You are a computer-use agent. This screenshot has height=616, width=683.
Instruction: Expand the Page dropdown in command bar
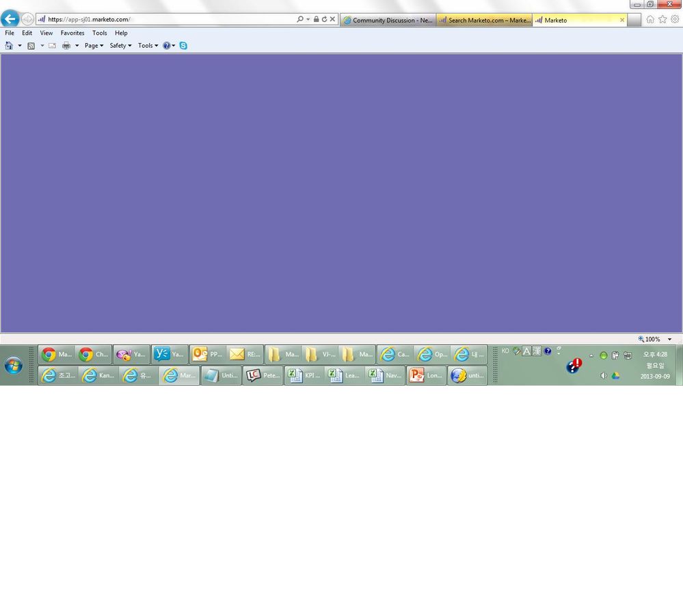coord(94,46)
